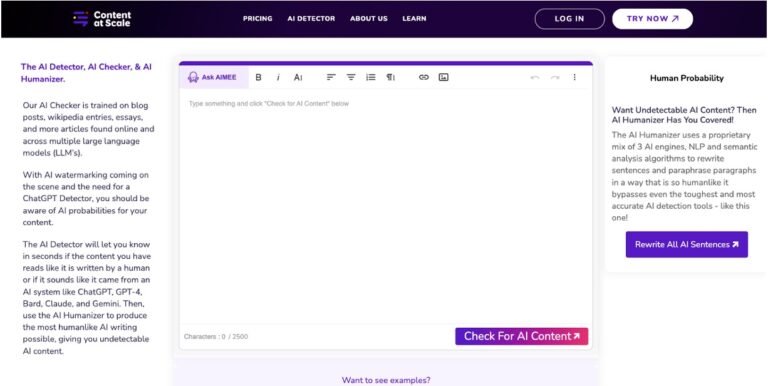
Task: Click the Ask AIMEE assistant icon
Action: click(193, 77)
